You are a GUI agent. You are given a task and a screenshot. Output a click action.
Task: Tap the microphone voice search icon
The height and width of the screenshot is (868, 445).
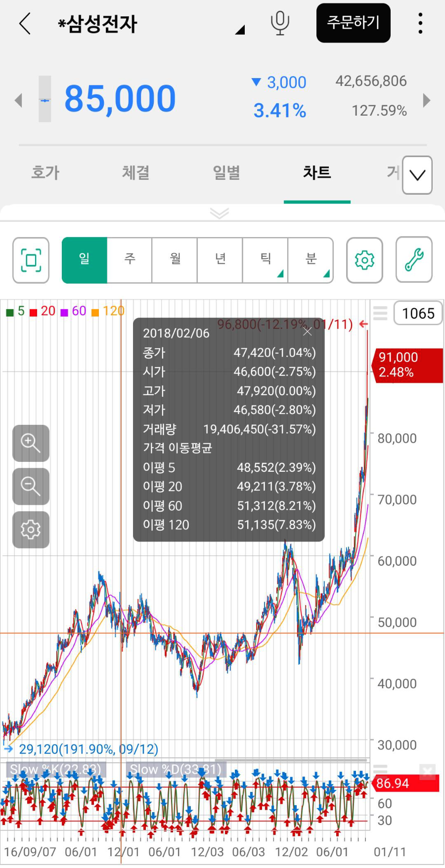tap(280, 23)
